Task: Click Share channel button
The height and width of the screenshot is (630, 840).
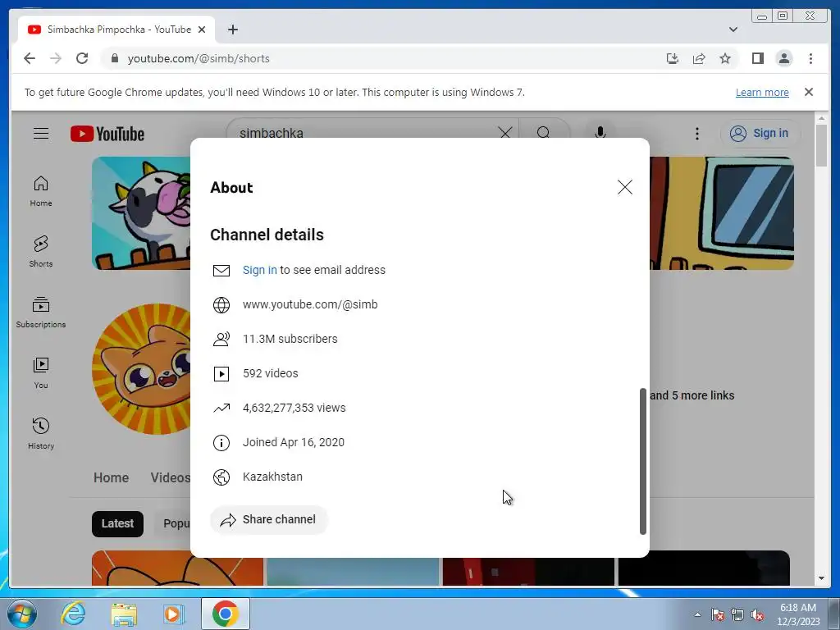Action: [269, 519]
